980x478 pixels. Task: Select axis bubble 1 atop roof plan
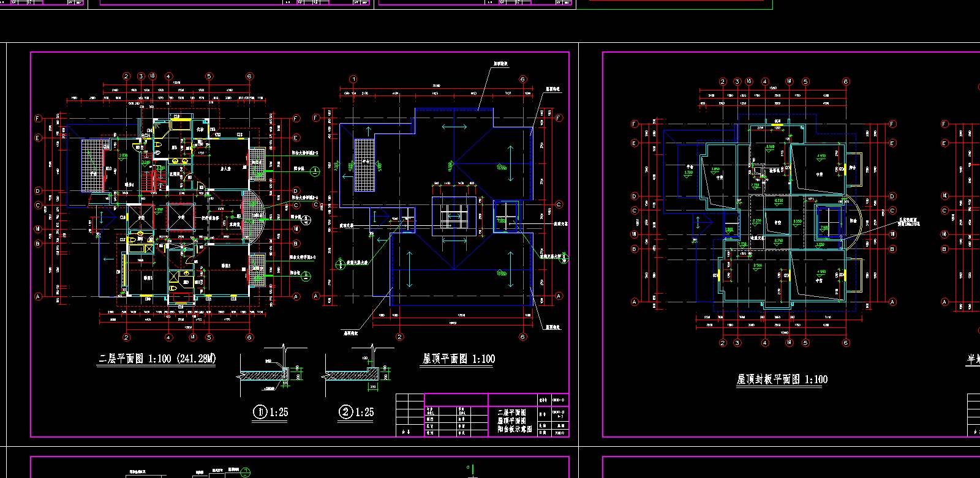click(353, 80)
